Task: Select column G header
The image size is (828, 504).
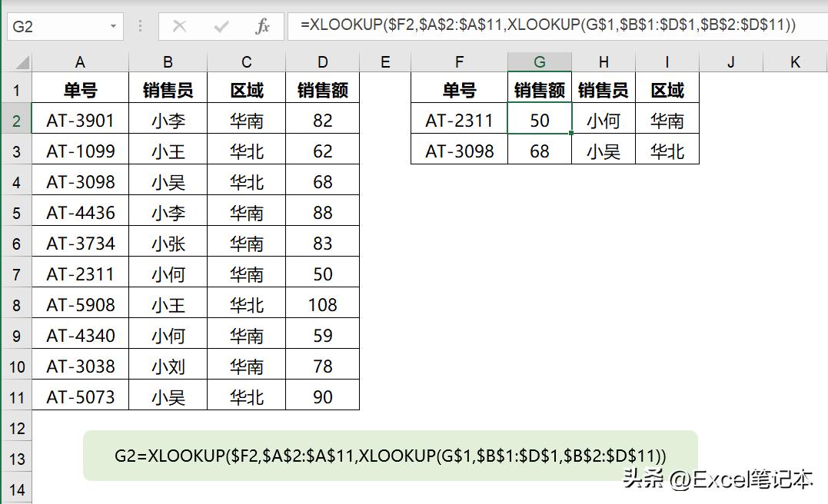Action: (540, 60)
